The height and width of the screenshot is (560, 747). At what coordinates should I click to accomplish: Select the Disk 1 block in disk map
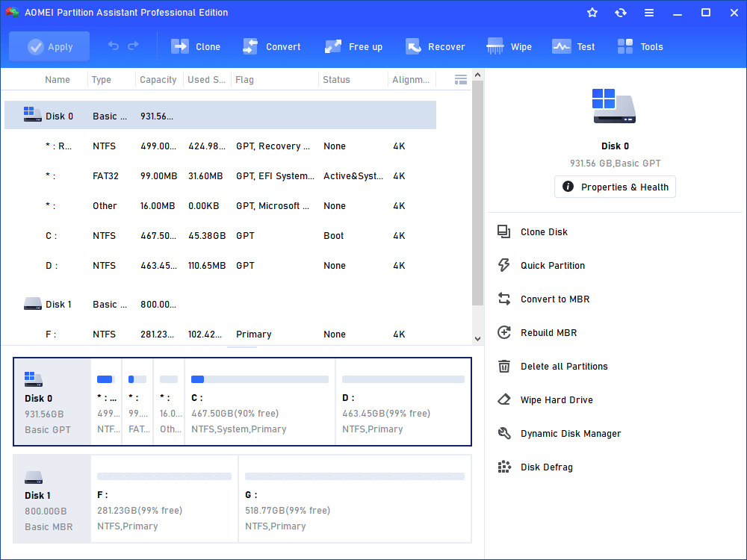pyautogui.click(x=52, y=499)
